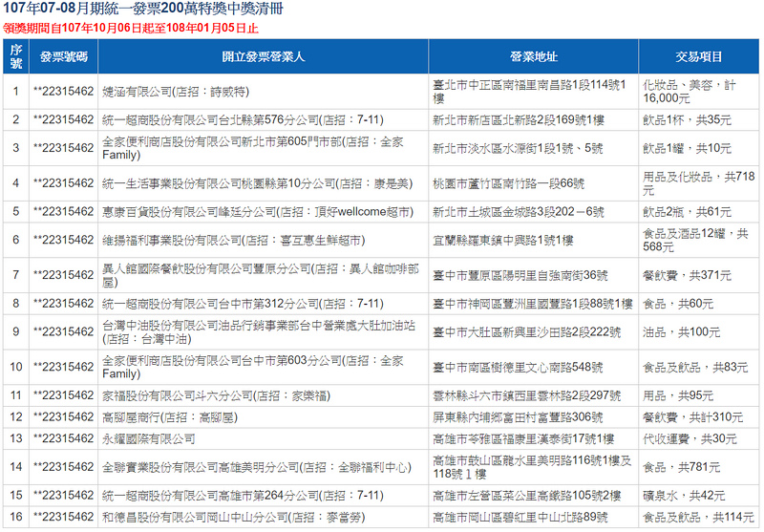
Task: Click item 食品及酒品12罐,共568元
Action: coord(699,240)
